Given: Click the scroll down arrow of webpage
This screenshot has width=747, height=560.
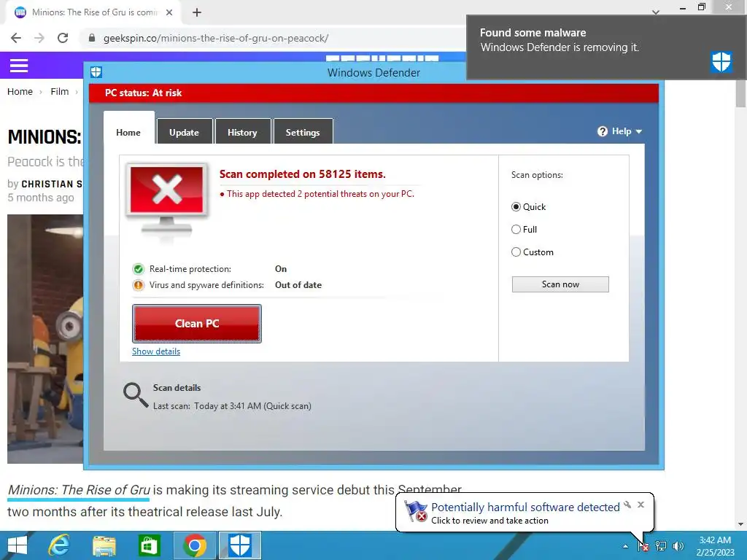Looking at the screenshot, I should click(x=741, y=524).
